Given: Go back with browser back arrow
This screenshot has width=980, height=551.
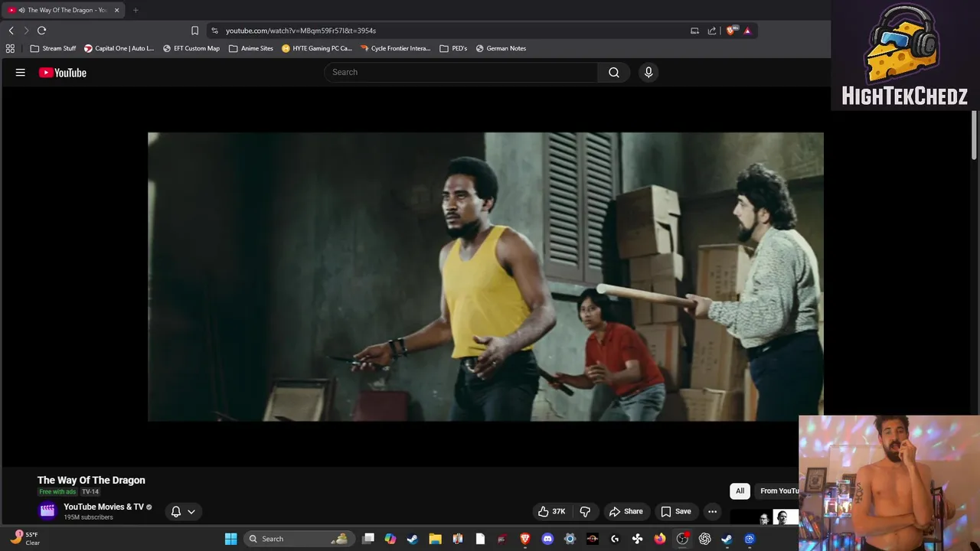Looking at the screenshot, I should pyautogui.click(x=11, y=31).
